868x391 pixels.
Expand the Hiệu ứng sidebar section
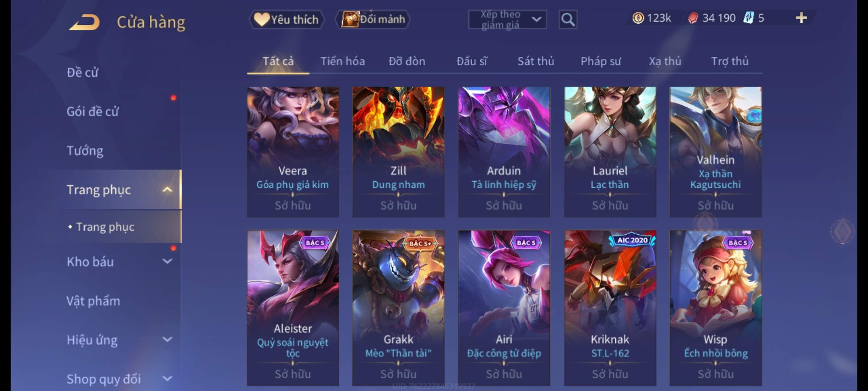(167, 339)
